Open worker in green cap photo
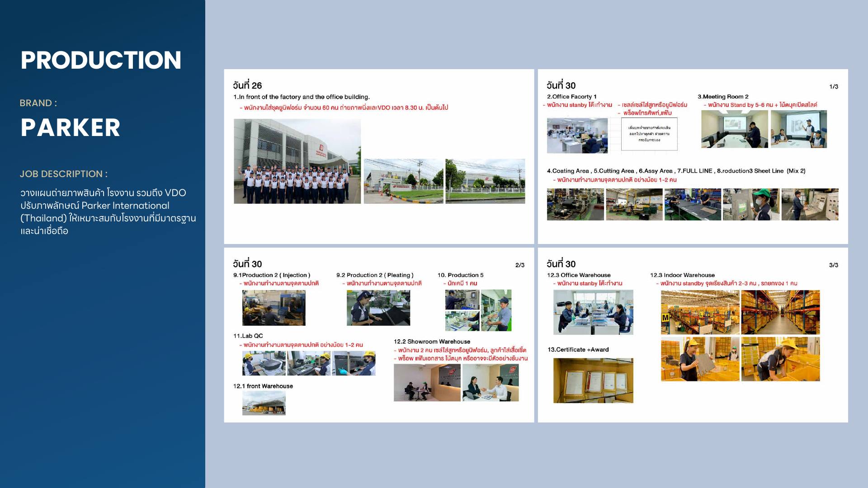The image size is (868, 488). 751,204
